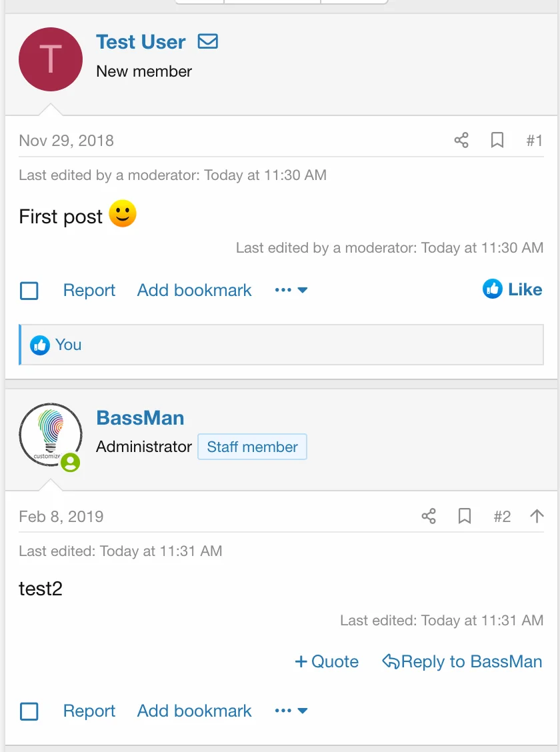Like the First post
The width and height of the screenshot is (560, 752).
point(512,289)
